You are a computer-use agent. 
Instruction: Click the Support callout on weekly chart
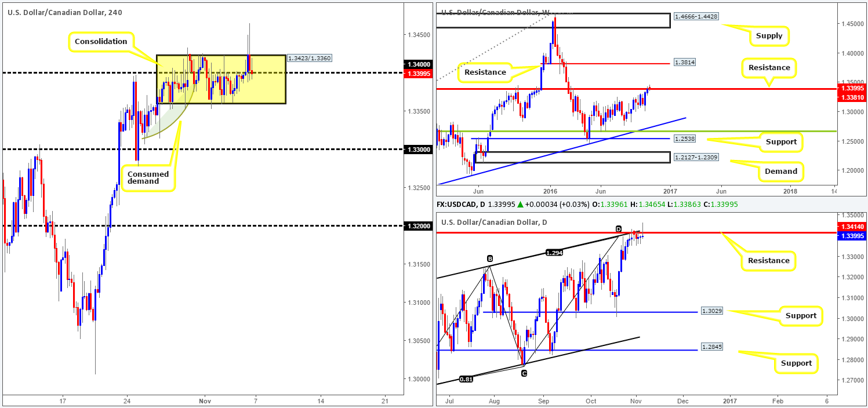(x=780, y=141)
